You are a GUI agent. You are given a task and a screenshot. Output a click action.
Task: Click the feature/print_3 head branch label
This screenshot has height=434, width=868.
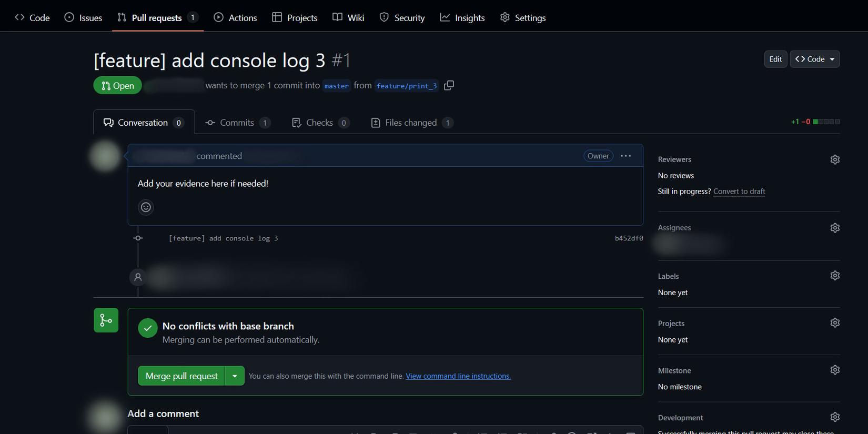pyautogui.click(x=407, y=86)
